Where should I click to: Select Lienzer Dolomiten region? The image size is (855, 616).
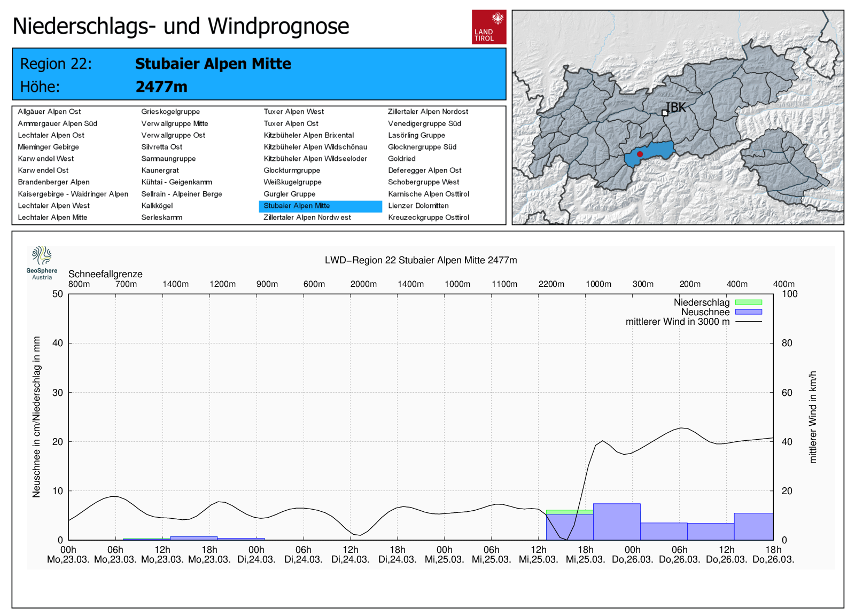[x=418, y=206]
